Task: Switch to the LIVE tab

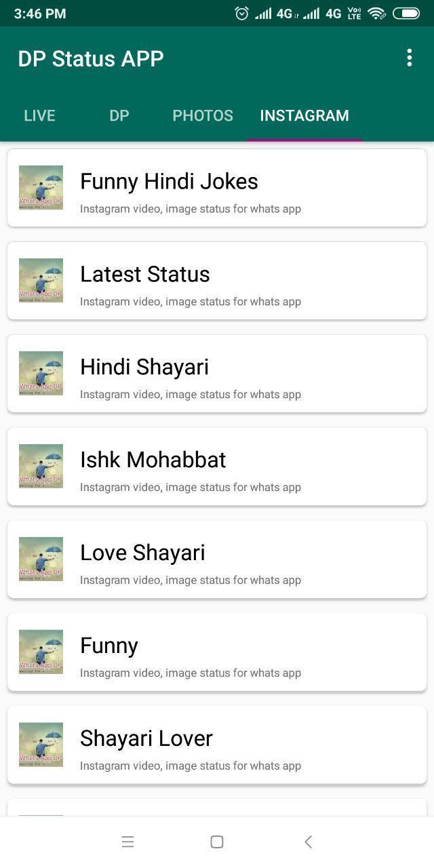Action: click(39, 115)
